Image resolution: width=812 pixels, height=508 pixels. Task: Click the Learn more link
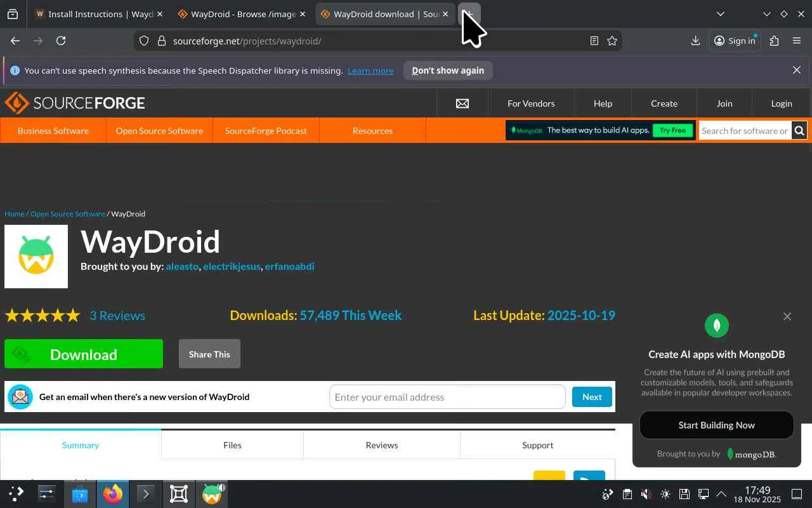click(370, 70)
